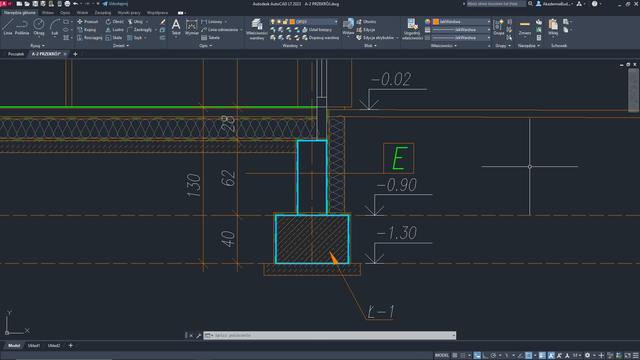The image size is (640, 360).
Task: Toggle the layer lightbulb on/off icon
Action: pos(273,22)
